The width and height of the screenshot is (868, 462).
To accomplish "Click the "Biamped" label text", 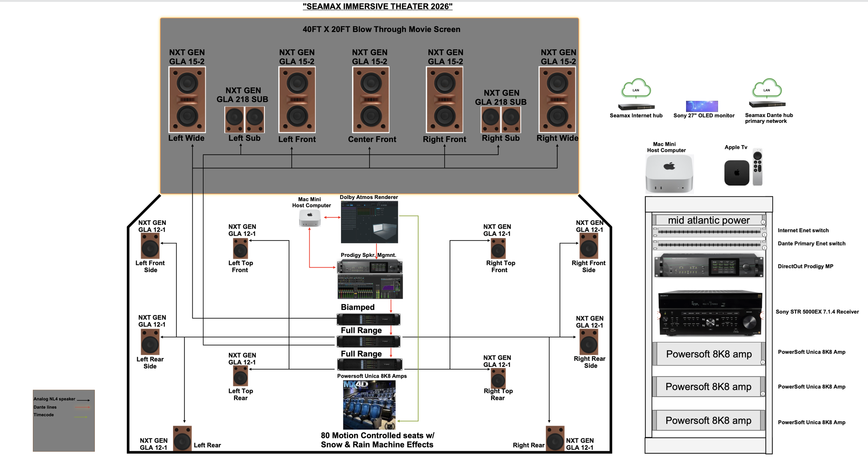I will [x=358, y=307].
